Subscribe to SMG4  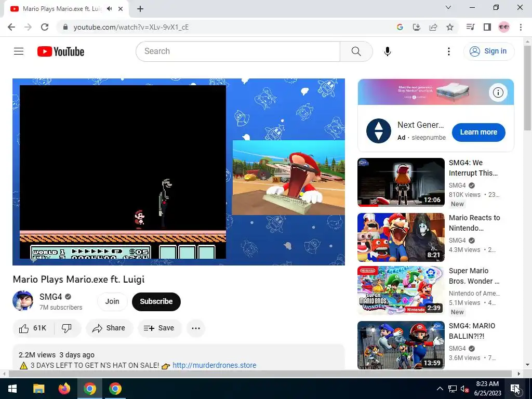point(156,301)
